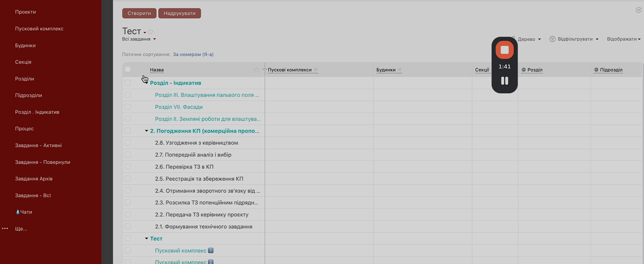This screenshot has width=644, height=264.
Task: Pause the screen recording
Action: (x=504, y=81)
